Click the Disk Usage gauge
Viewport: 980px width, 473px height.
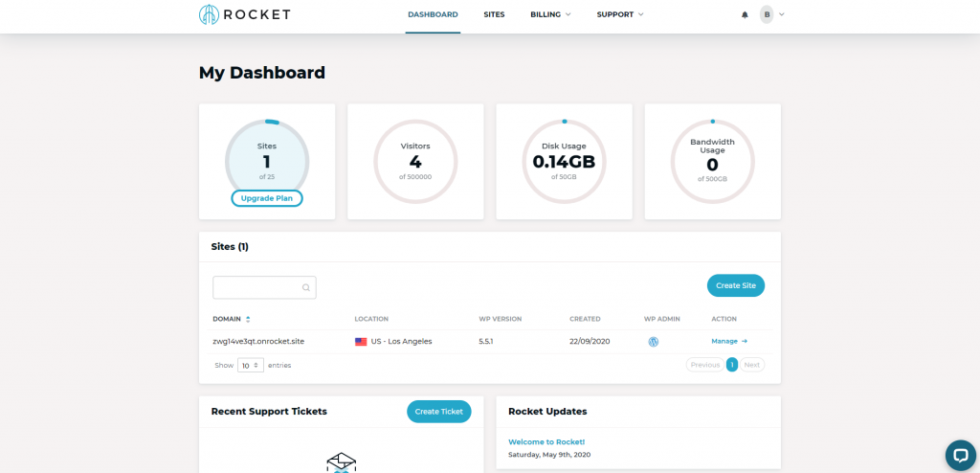point(564,162)
